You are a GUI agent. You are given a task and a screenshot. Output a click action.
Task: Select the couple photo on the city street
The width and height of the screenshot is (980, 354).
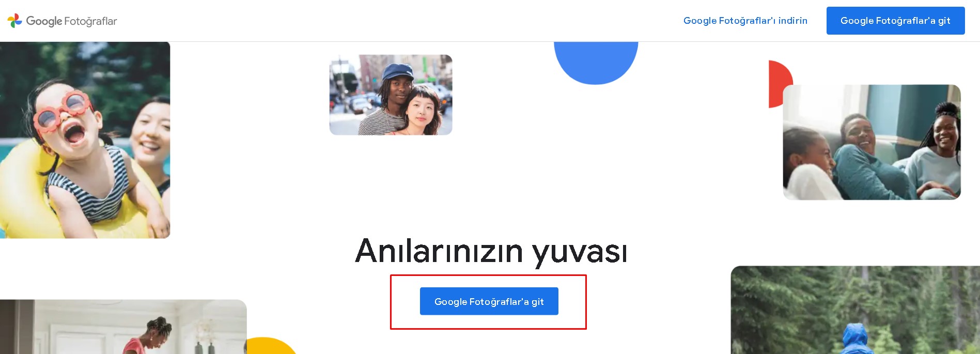pyautogui.click(x=391, y=95)
